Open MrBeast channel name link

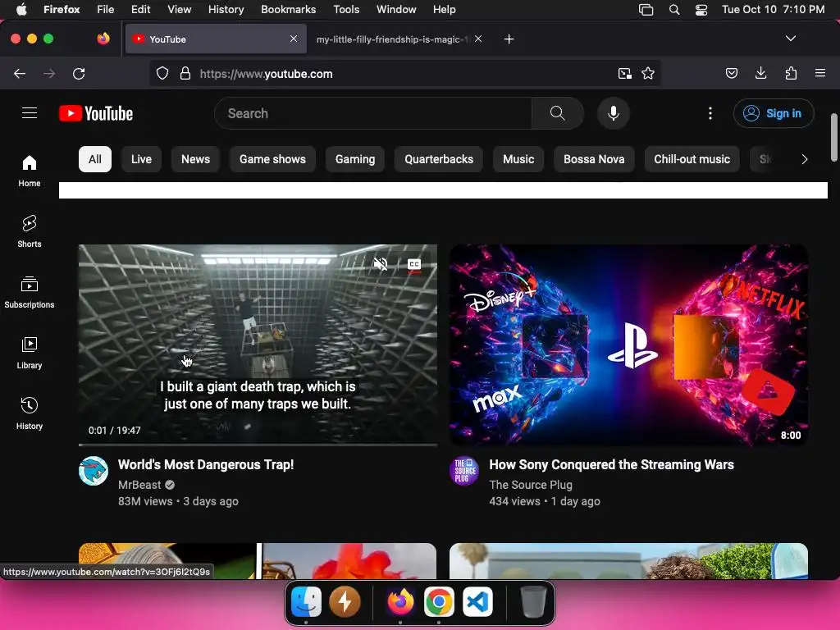click(x=139, y=485)
